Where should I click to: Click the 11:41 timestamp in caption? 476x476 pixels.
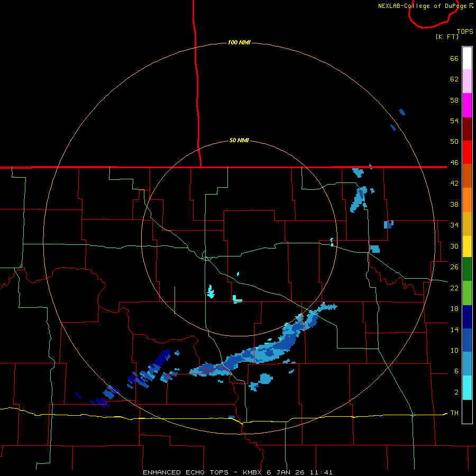321,472
